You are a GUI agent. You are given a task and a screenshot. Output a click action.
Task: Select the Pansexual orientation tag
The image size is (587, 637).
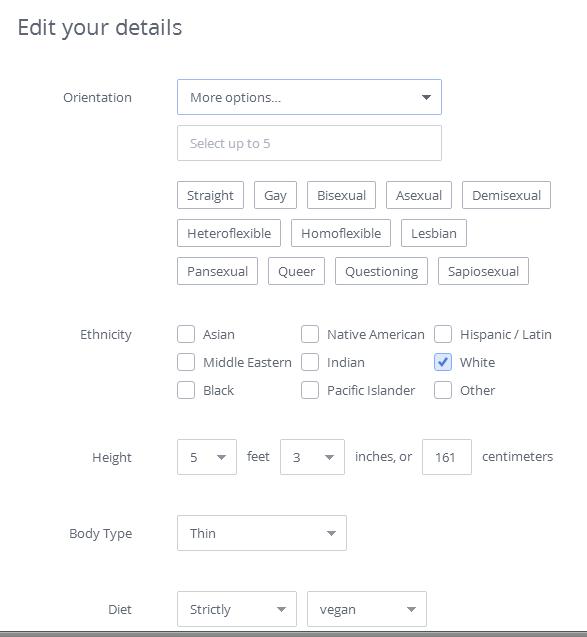coord(217,271)
